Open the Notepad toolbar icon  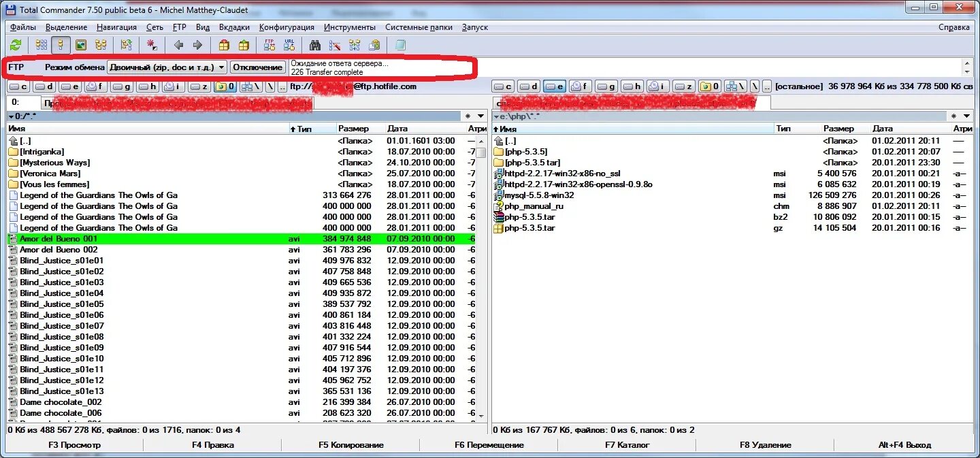tap(400, 45)
